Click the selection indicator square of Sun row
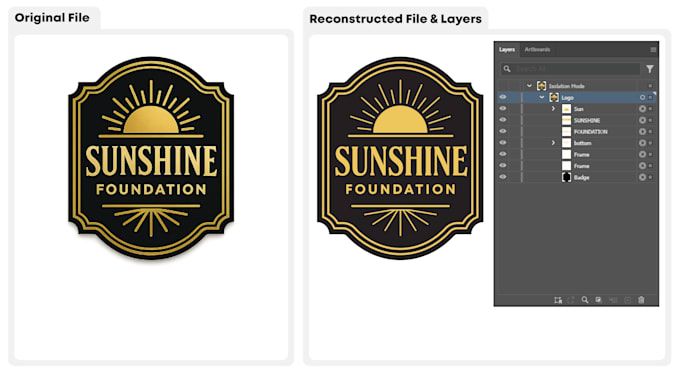 pos(650,109)
